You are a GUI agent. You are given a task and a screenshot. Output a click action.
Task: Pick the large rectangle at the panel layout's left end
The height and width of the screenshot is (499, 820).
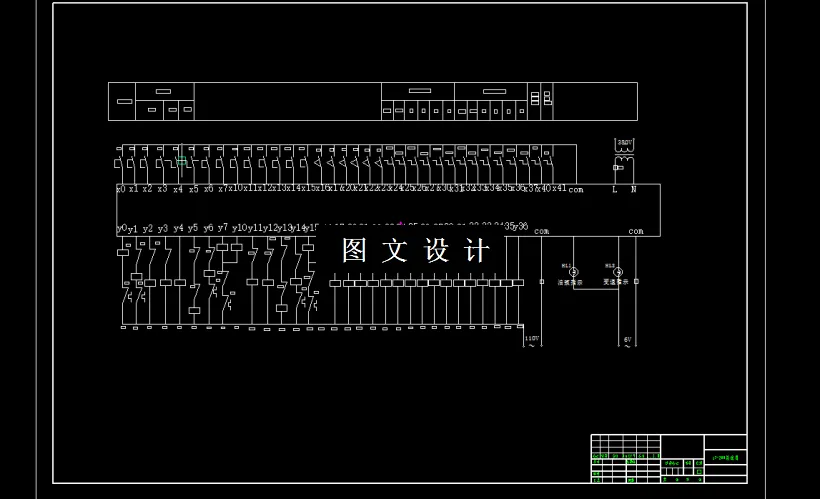point(122,101)
